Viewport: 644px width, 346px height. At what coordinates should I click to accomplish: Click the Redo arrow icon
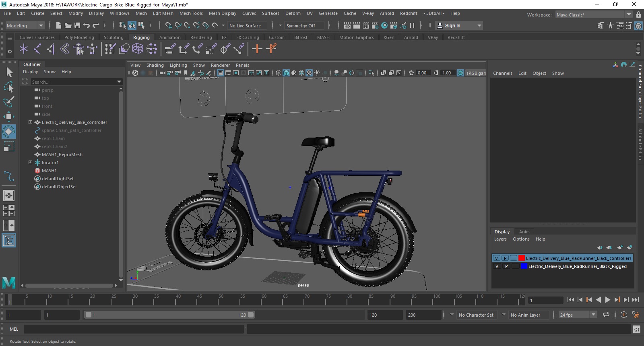click(x=96, y=25)
